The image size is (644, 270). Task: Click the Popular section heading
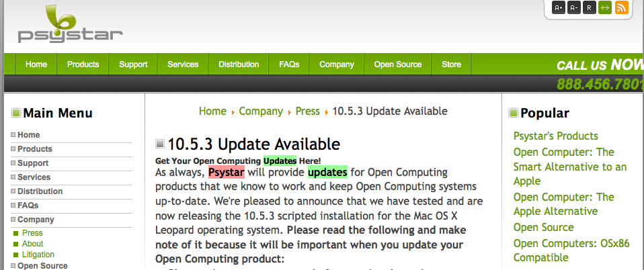pyautogui.click(x=545, y=114)
